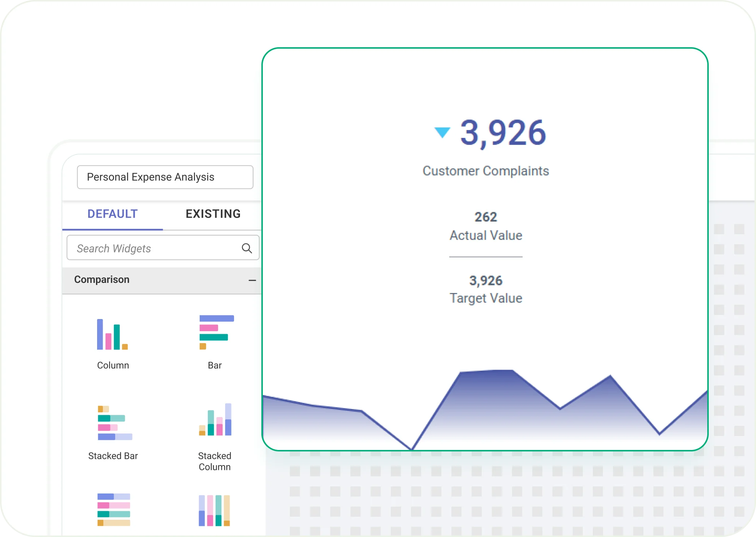Click the search magnifier icon
The height and width of the screenshot is (537, 756).
click(246, 247)
